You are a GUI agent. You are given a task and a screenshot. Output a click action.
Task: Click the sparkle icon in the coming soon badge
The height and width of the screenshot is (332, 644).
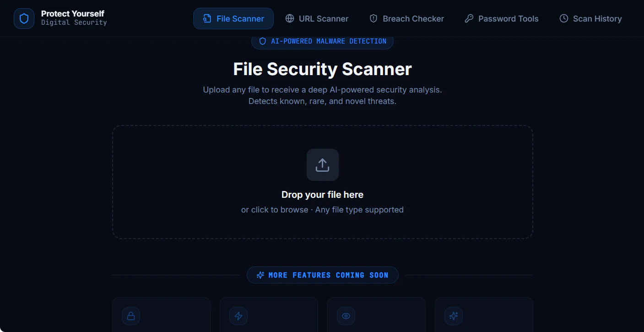[x=260, y=275]
